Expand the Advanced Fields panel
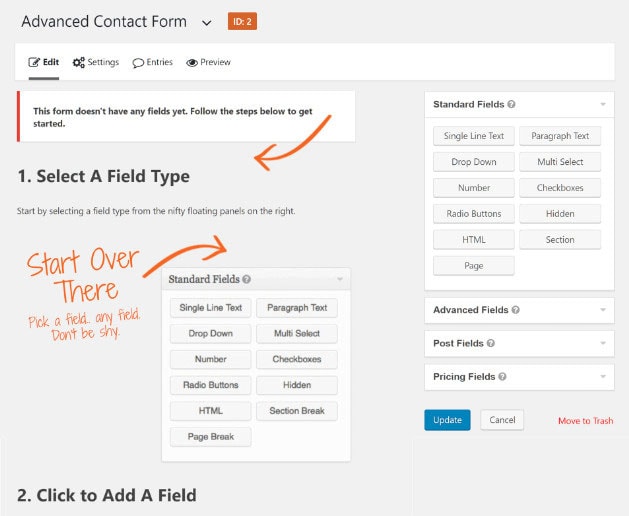Screen dimensions: 629x516 (602, 310)
